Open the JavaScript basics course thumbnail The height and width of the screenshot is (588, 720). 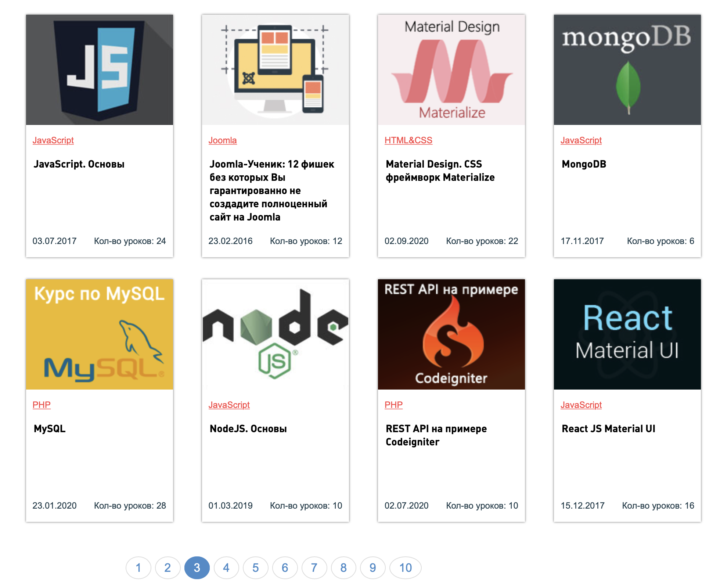pyautogui.click(x=100, y=70)
